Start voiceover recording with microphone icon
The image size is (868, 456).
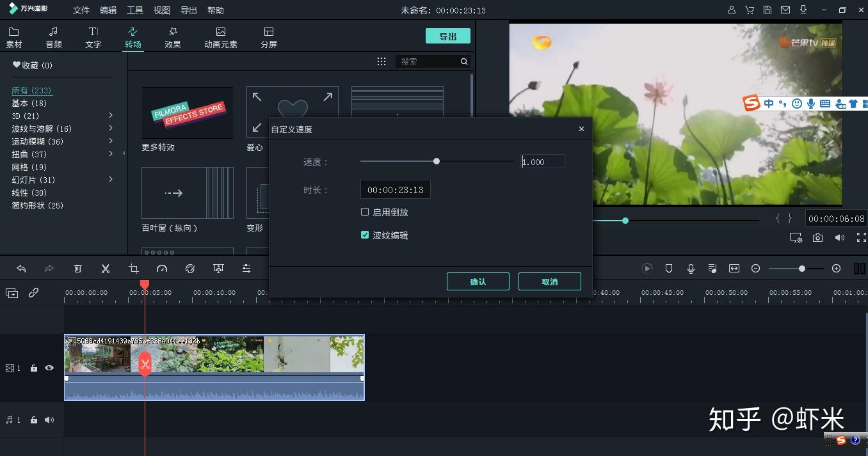pyautogui.click(x=691, y=269)
